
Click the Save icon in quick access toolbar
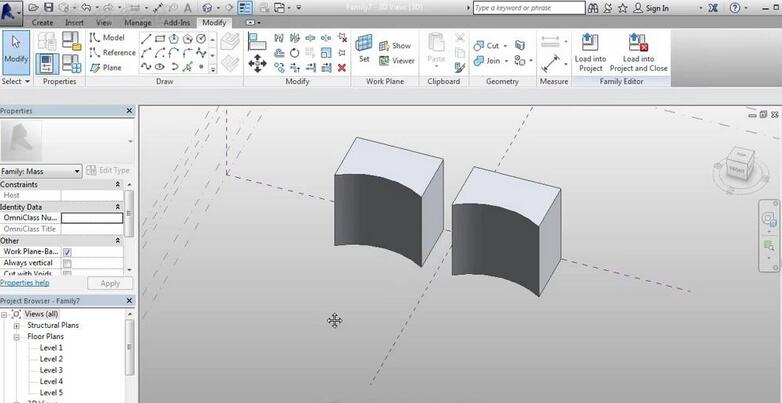[x=48, y=8]
